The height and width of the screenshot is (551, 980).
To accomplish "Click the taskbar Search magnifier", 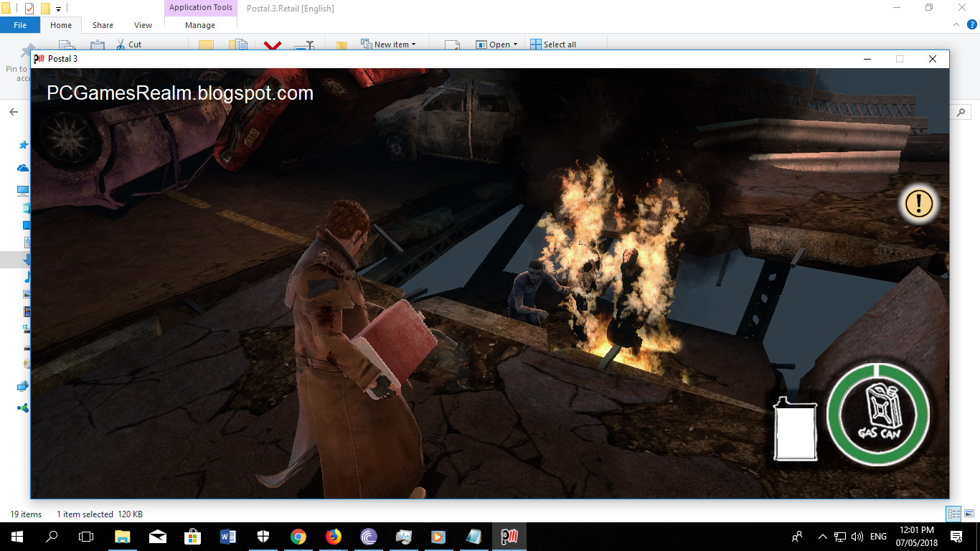I will [x=52, y=537].
